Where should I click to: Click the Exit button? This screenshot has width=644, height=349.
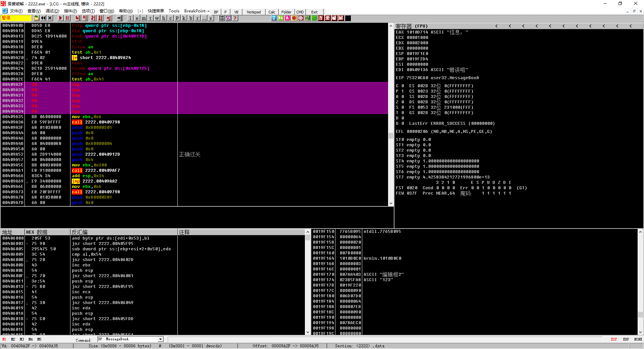coord(314,12)
